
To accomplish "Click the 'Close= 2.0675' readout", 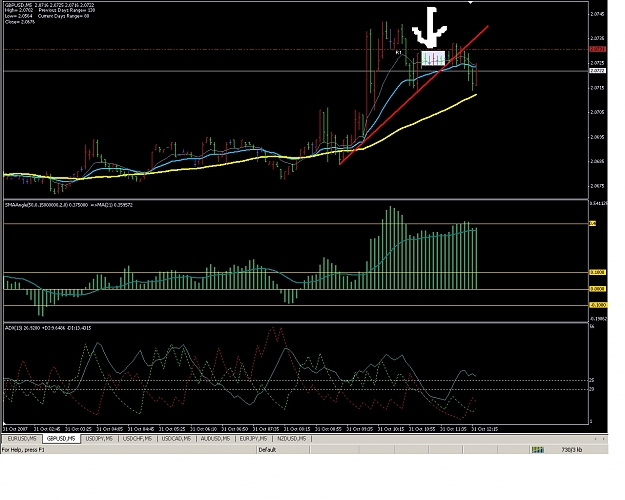I will (x=20, y=22).
